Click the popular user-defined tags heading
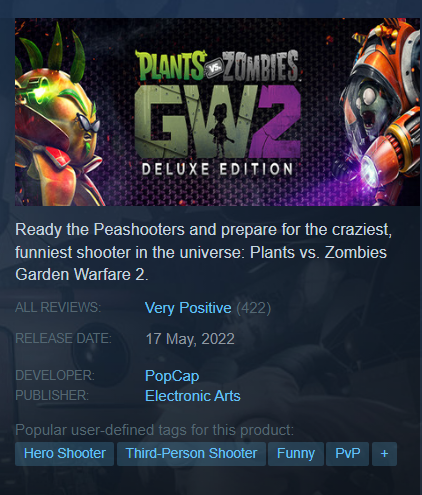The height and width of the screenshot is (495, 422). 155,430
